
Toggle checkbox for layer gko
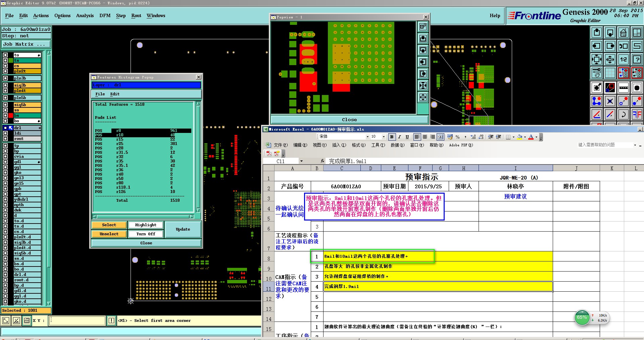[5, 173]
